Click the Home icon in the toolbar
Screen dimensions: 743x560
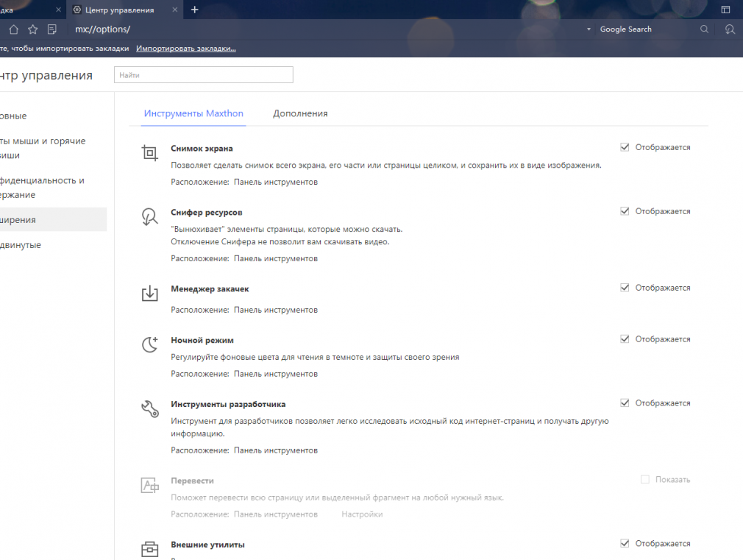click(x=14, y=29)
